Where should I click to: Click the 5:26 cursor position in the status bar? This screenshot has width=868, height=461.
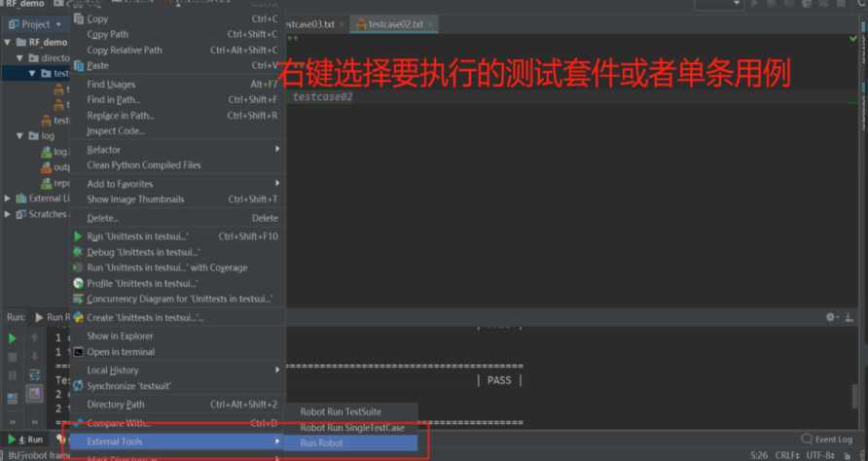click(758, 455)
